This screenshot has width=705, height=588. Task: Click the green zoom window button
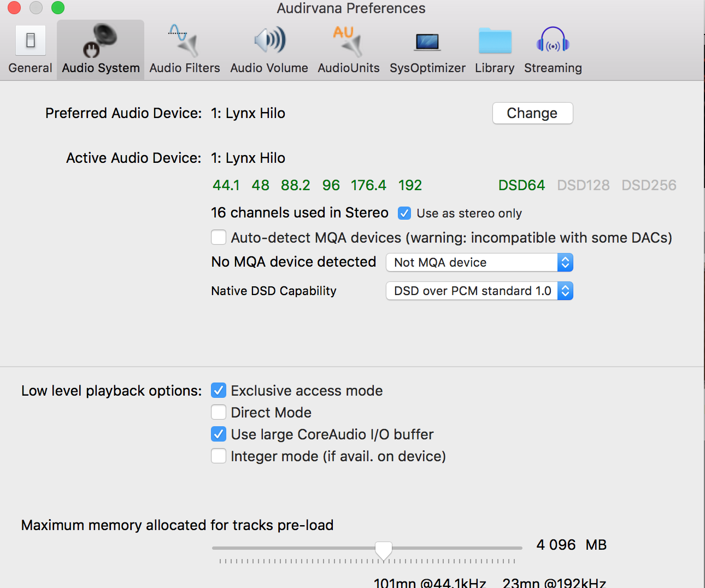[58, 8]
